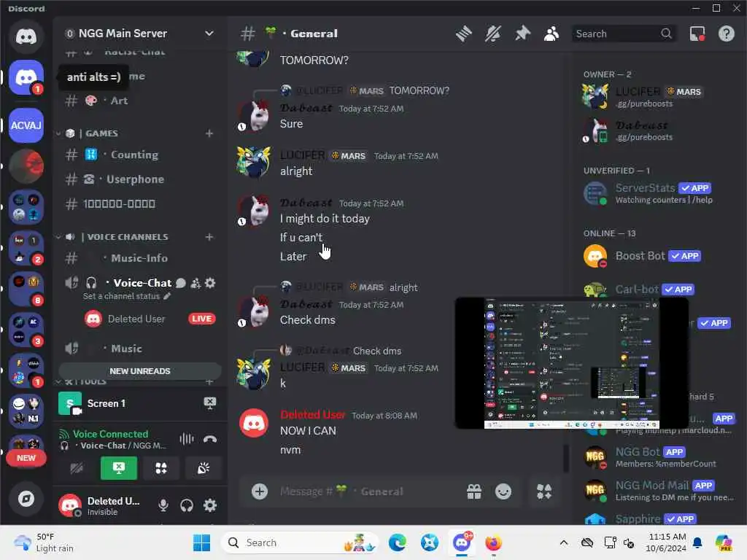Open the soundboard button
This screenshot has width=747, height=560.
(x=204, y=469)
